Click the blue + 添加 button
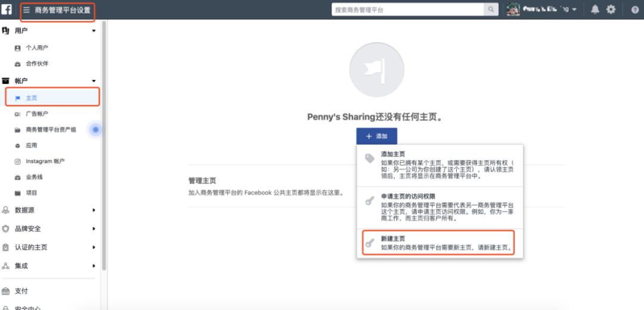This screenshot has width=644, height=310. coord(377,137)
